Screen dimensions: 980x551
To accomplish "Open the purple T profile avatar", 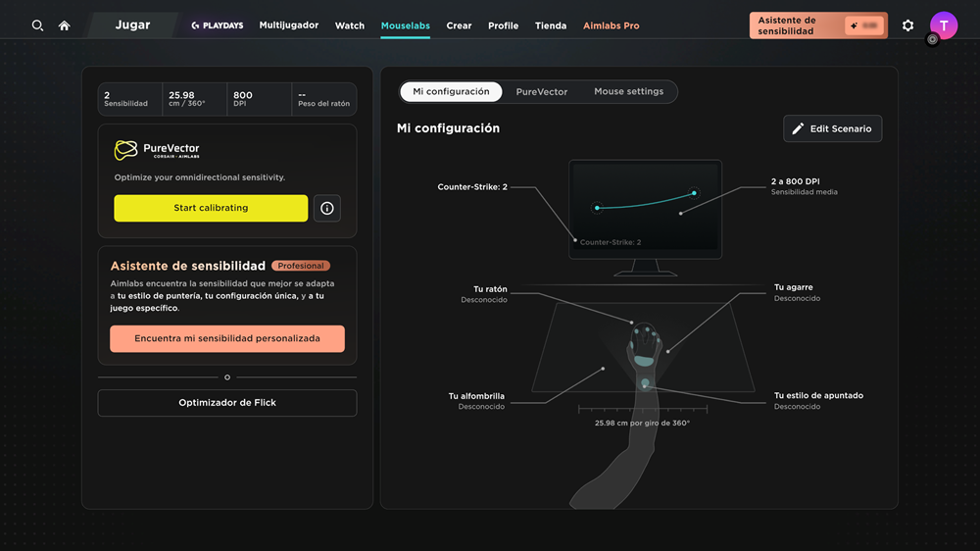I will 943,25.
